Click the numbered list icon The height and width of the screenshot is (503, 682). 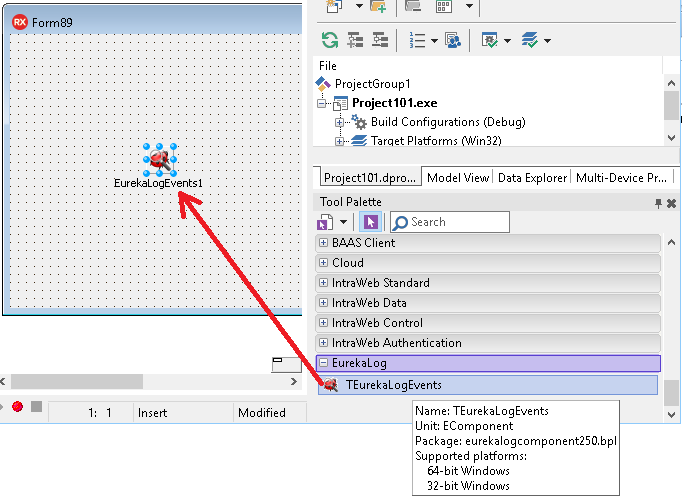[x=417, y=40]
